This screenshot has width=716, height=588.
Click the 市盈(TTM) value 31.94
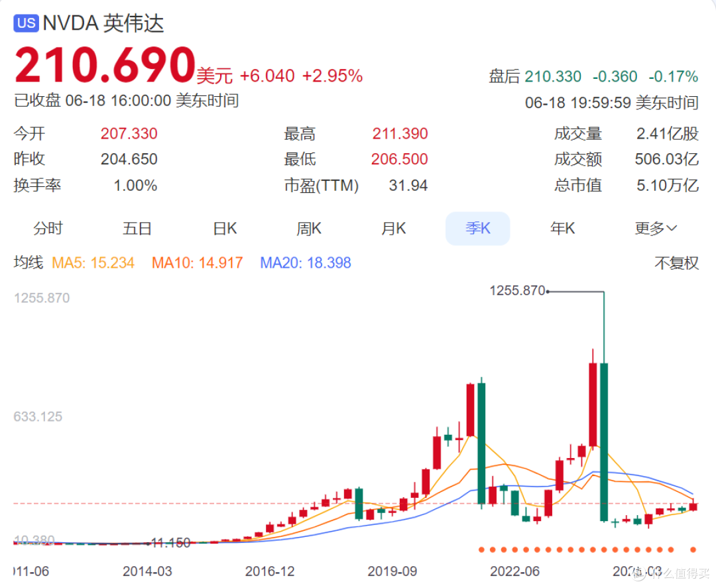click(x=408, y=186)
